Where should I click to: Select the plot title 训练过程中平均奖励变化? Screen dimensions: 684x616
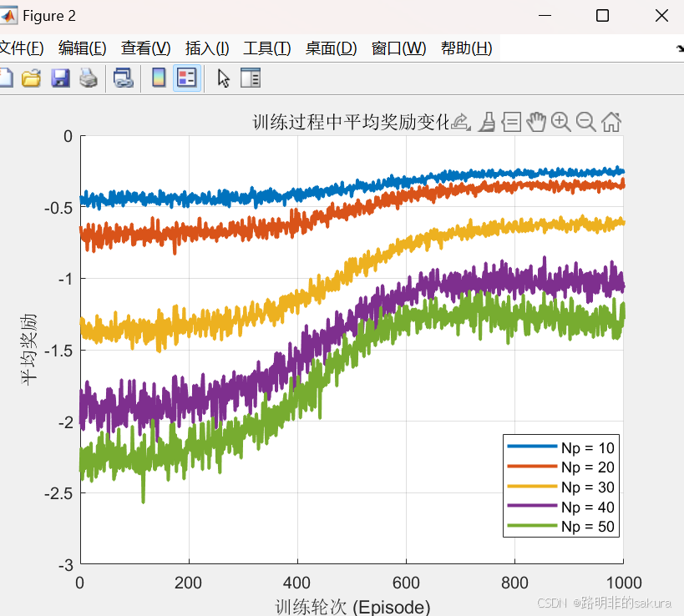[351, 122]
